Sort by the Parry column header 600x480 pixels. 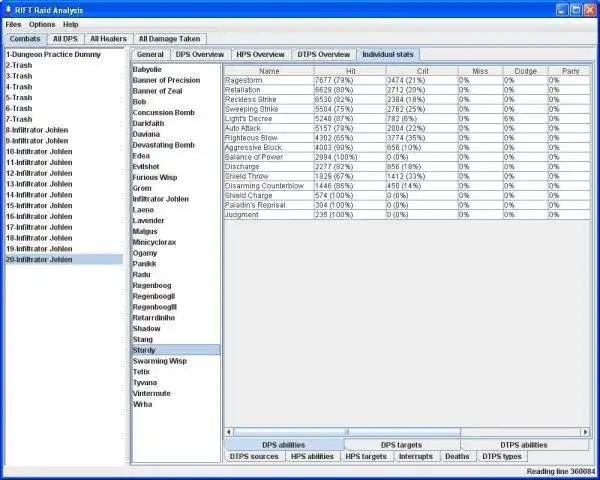[x=569, y=71]
